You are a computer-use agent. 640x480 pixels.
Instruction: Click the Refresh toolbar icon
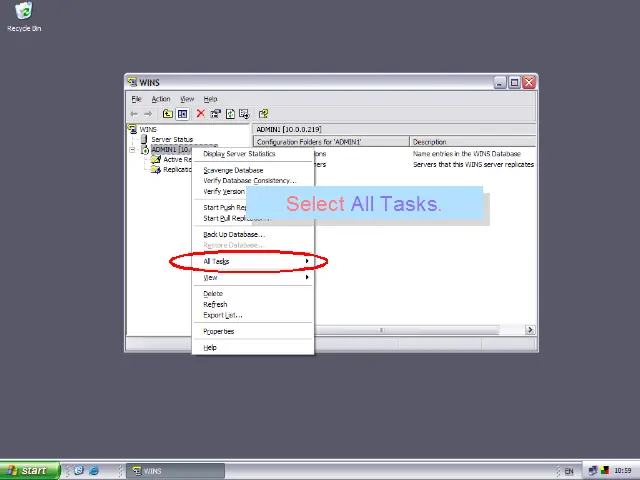pos(230,114)
